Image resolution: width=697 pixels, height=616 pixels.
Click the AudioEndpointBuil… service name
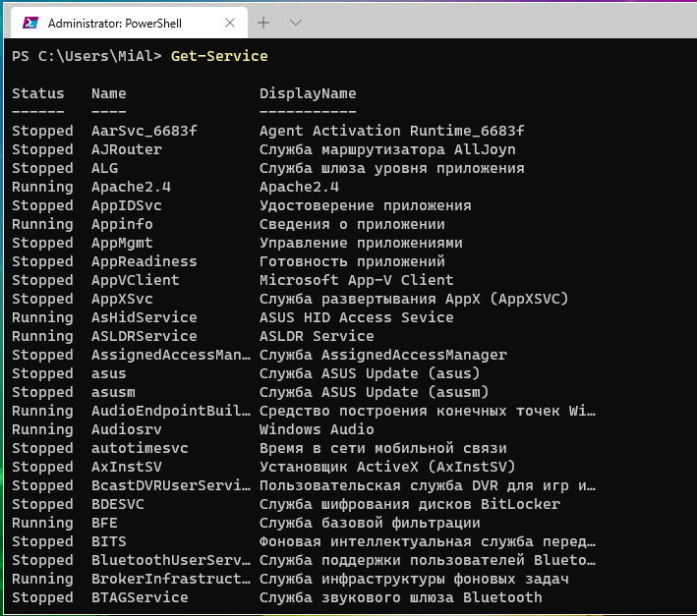(x=171, y=411)
